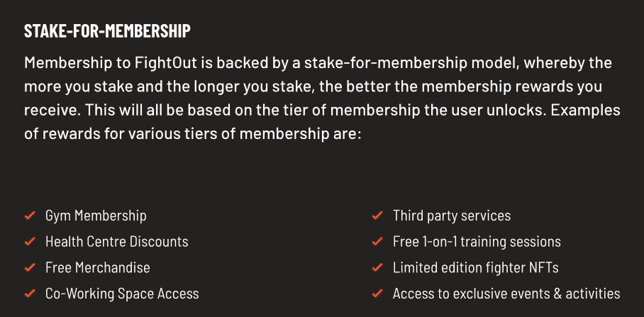644x317 pixels.
Task: Click the checkmark beside Gym Membership
Action: 30,216
